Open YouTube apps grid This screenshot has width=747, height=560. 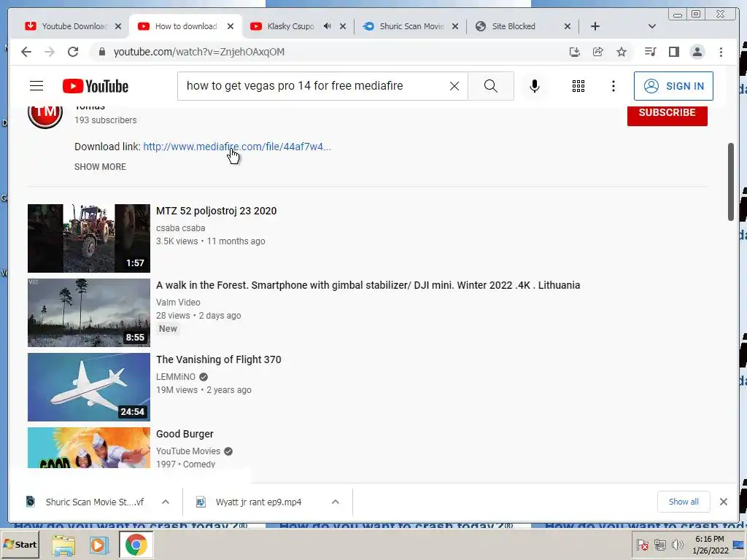578,86
